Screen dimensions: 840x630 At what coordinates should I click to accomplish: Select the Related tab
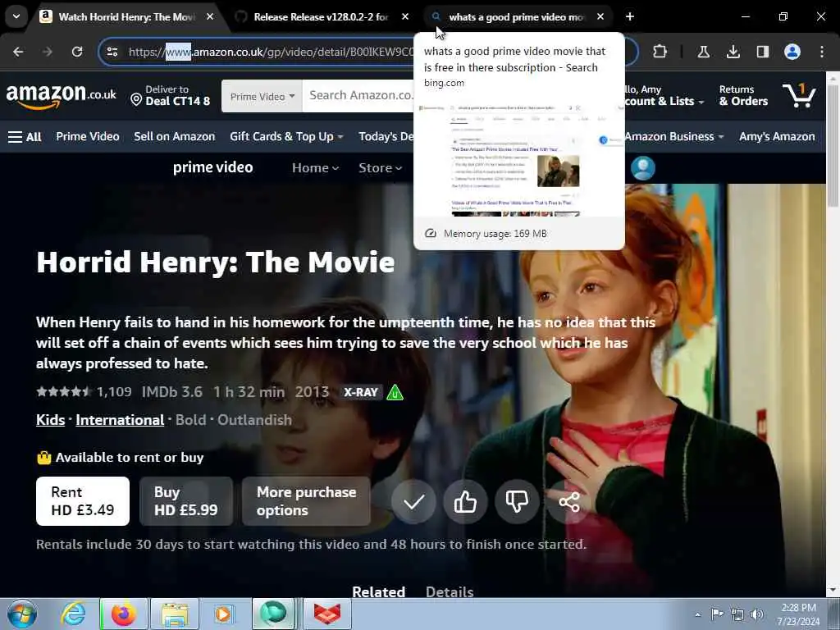(379, 592)
